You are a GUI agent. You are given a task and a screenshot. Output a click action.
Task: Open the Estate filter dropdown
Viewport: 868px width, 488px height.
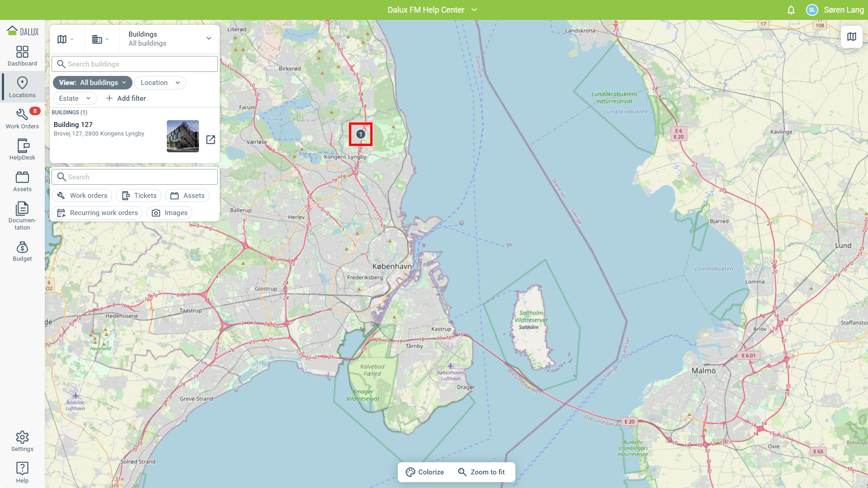coord(75,99)
